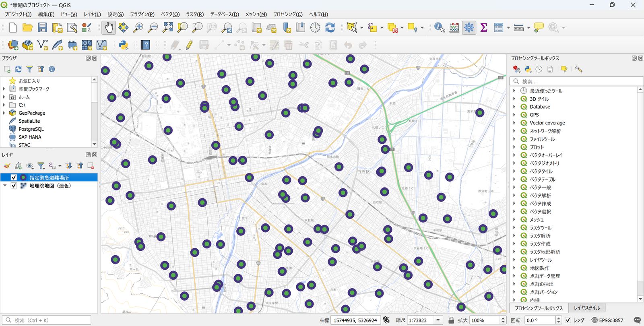Click the locator 検索 (Ctrl + K) field
The width and height of the screenshot is (644, 326).
click(46, 320)
